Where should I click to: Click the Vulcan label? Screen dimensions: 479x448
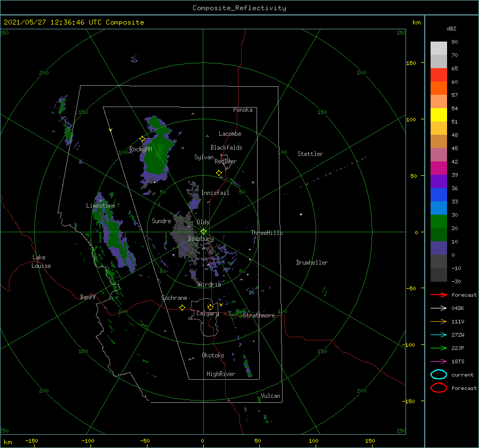(x=270, y=396)
